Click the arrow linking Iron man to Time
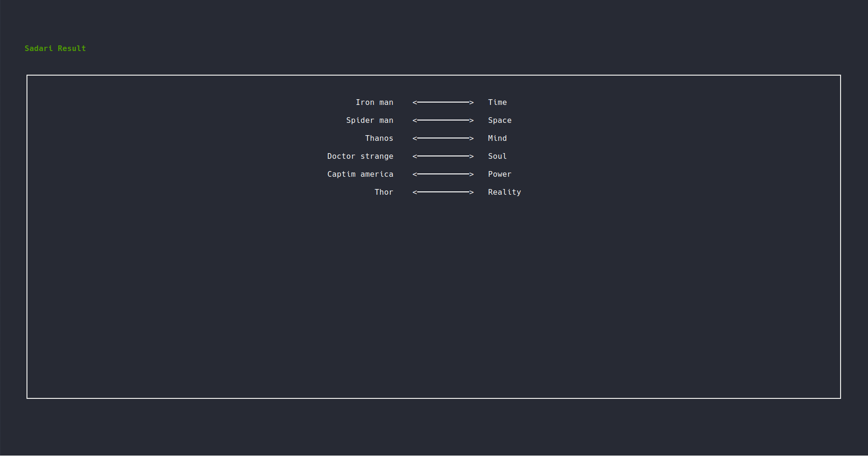 click(443, 102)
